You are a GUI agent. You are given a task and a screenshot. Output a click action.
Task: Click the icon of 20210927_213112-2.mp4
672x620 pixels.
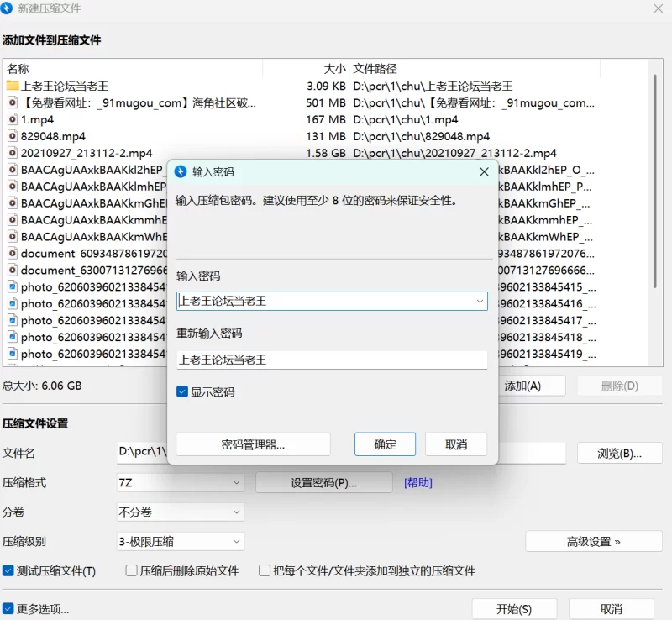[13, 153]
